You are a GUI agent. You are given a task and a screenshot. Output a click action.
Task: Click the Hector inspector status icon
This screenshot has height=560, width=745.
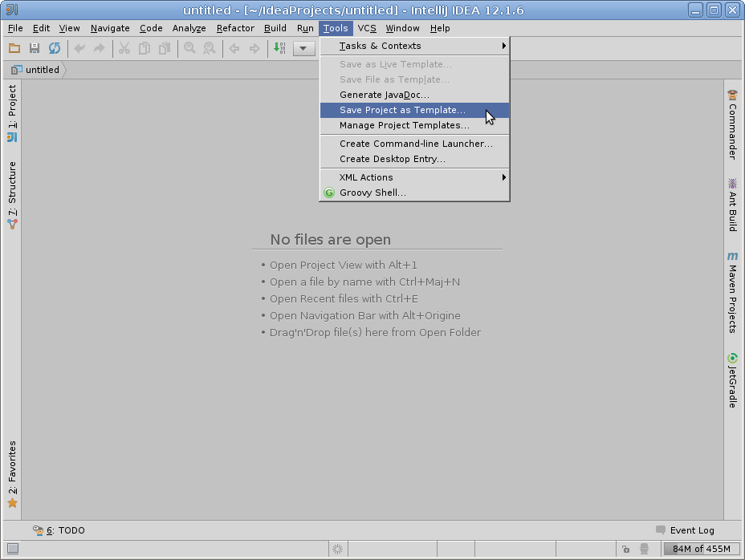645,549
